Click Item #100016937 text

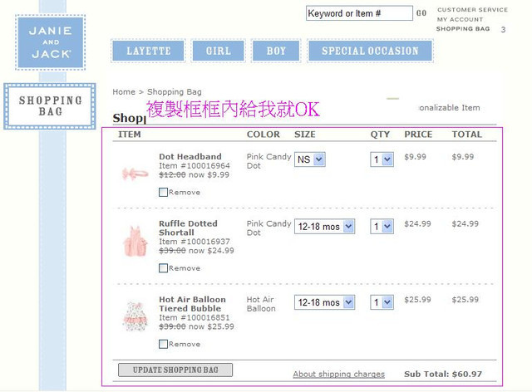tap(195, 242)
